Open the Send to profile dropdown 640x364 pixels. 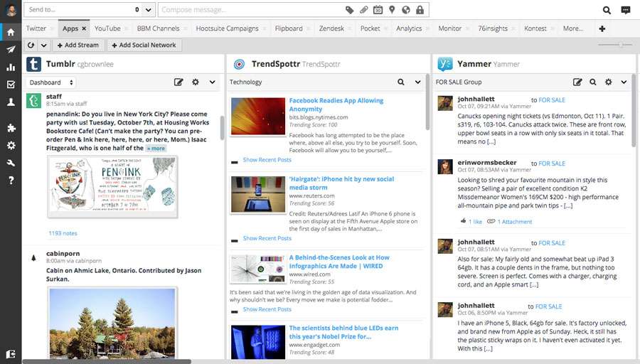pyautogui.click(x=148, y=10)
